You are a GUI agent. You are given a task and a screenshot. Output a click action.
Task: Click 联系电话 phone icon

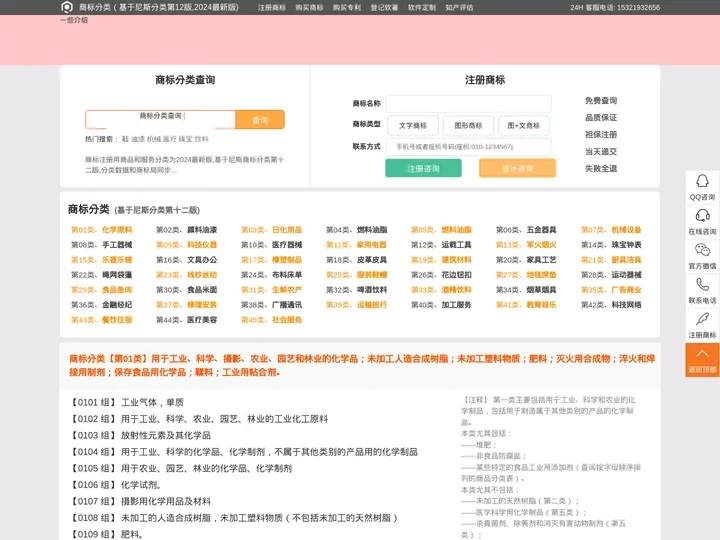[702, 284]
